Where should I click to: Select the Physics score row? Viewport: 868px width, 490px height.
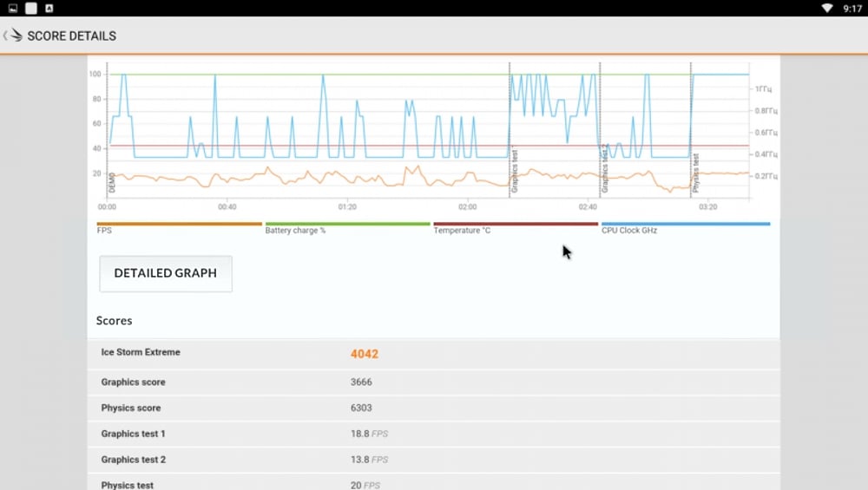tap(434, 408)
